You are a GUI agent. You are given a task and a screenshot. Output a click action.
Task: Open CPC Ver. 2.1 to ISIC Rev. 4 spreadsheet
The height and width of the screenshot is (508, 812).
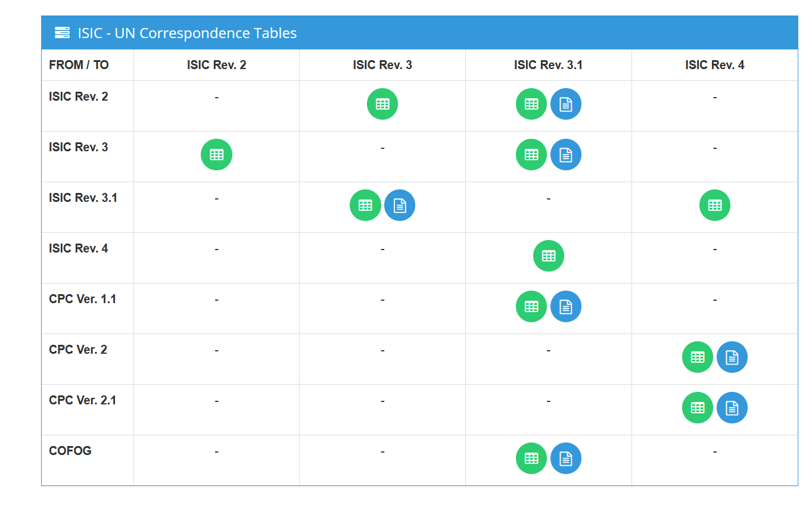698,408
